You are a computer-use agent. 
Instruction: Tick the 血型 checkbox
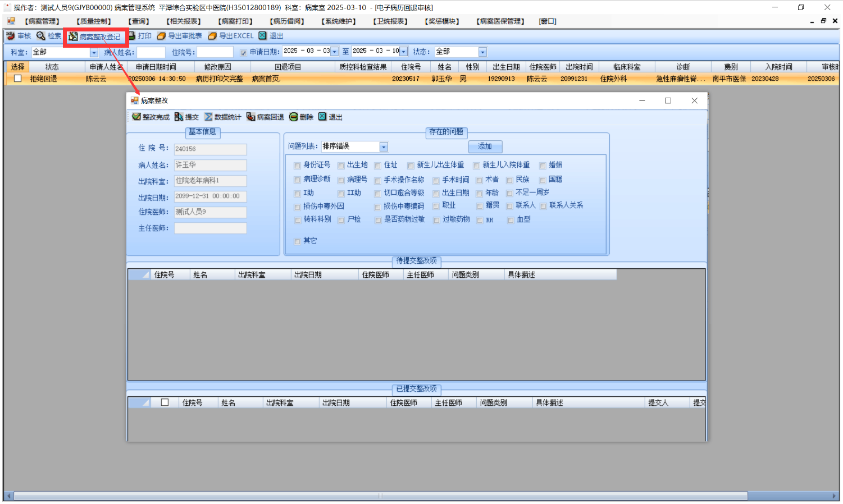point(511,220)
